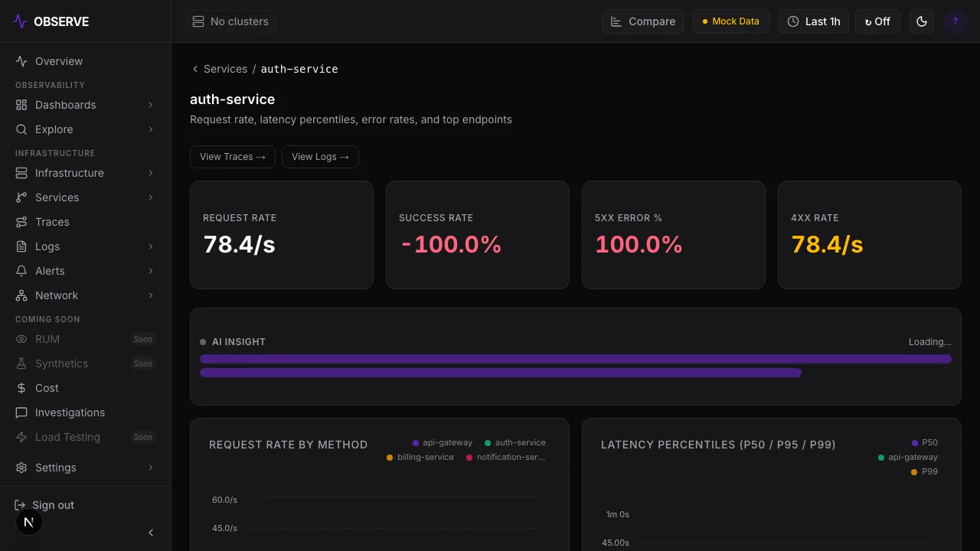980x551 pixels.
Task: Toggle auth-service series in legend
Action: [514, 442]
